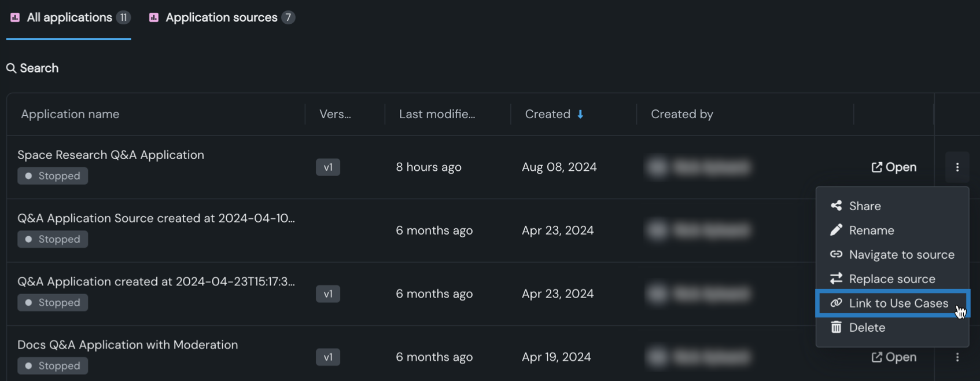Click the Rename pencil icon
The image size is (980, 381).
click(836, 230)
